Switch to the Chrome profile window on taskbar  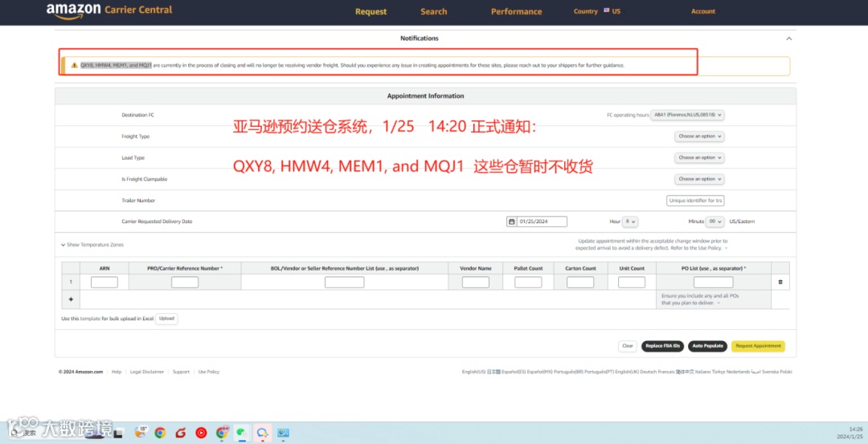point(222,433)
